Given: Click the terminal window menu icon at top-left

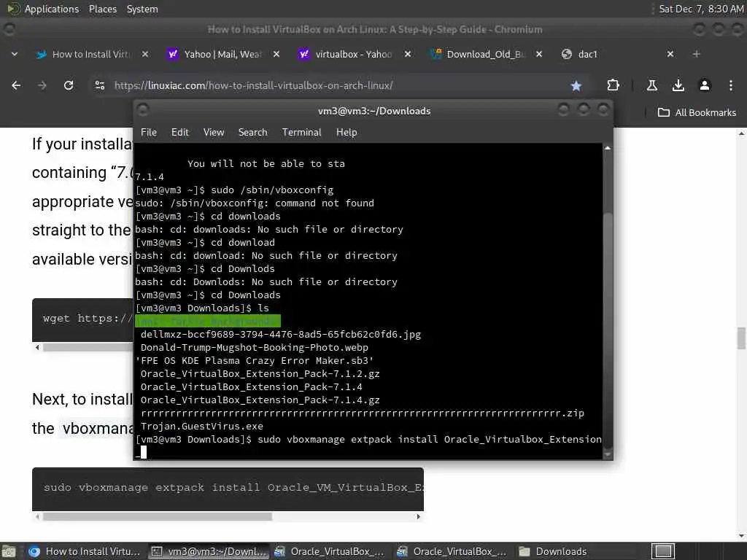Looking at the screenshot, I should click(143, 110).
